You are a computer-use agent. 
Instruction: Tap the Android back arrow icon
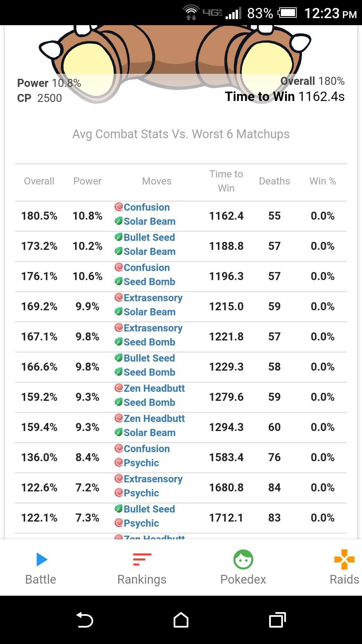85,620
